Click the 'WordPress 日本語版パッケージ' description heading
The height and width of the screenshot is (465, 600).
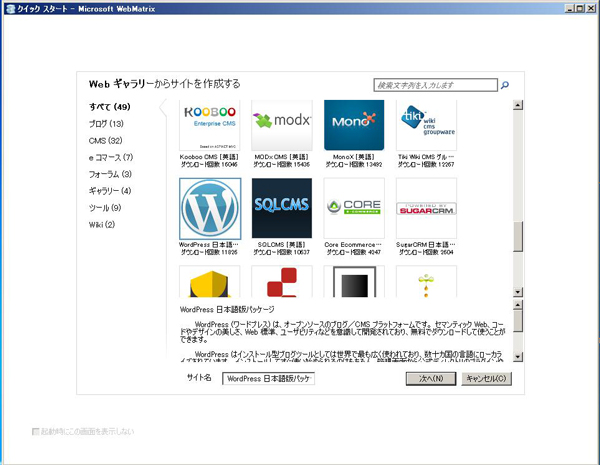point(227,309)
